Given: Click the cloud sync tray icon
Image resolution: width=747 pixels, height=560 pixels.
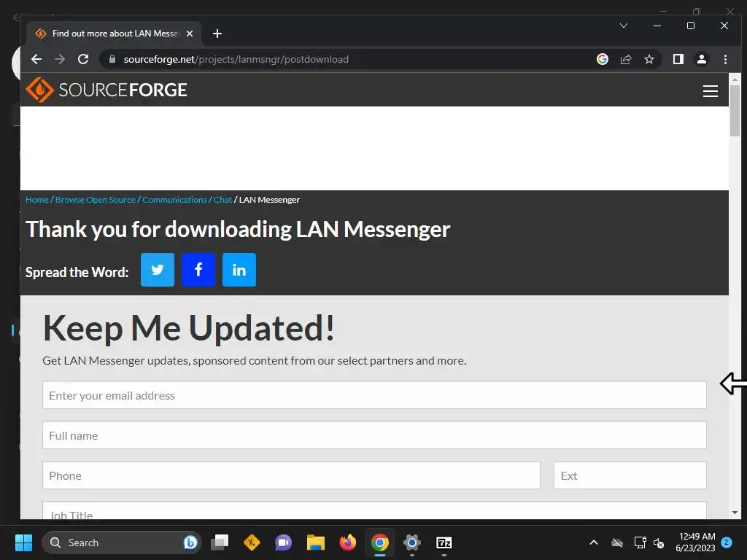Looking at the screenshot, I should [x=617, y=542].
